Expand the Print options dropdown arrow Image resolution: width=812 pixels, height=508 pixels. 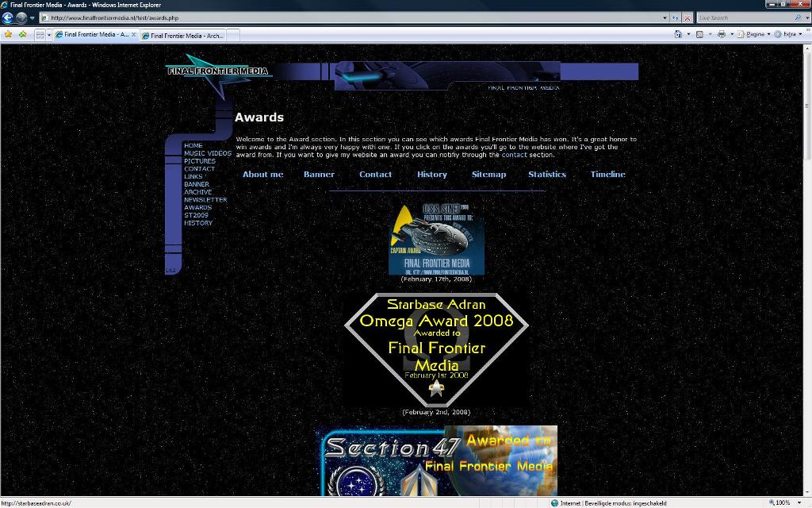[732, 34]
